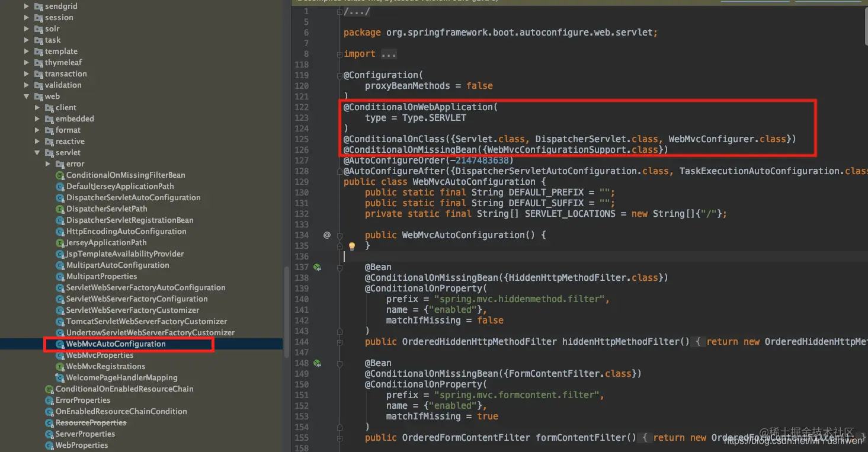Click ConditionalOnMissingFilterBean annotation icon
The image size is (868, 452).
[60, 175]
